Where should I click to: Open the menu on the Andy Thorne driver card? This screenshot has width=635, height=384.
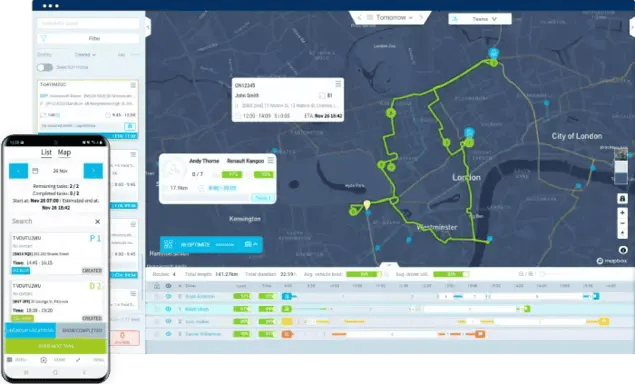point(271,160)
